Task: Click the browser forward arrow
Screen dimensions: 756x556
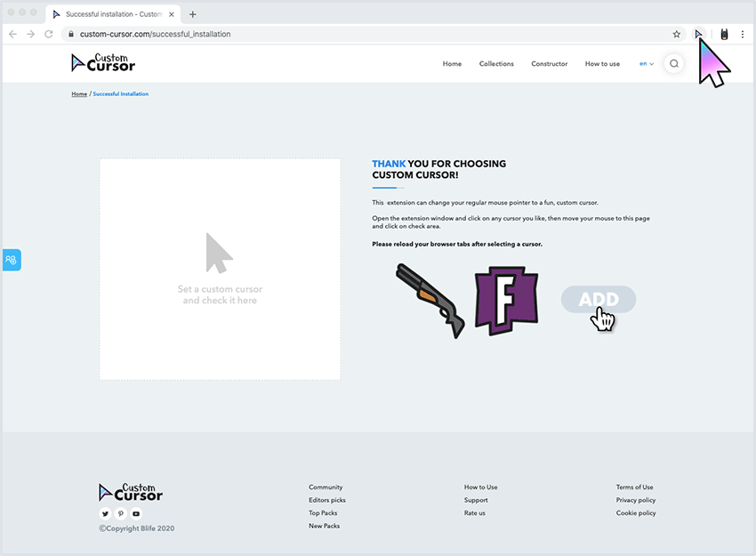Action: [31, 34]
